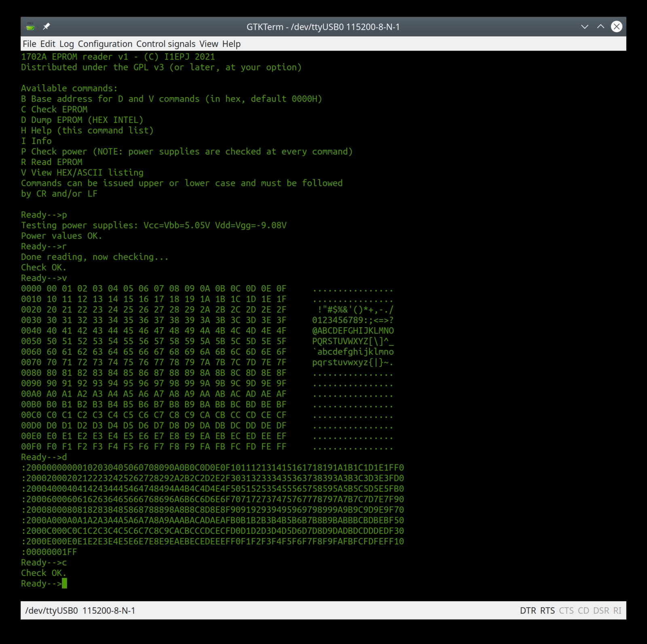Click the final 'Check OK.' line

[x=44, y=573]
